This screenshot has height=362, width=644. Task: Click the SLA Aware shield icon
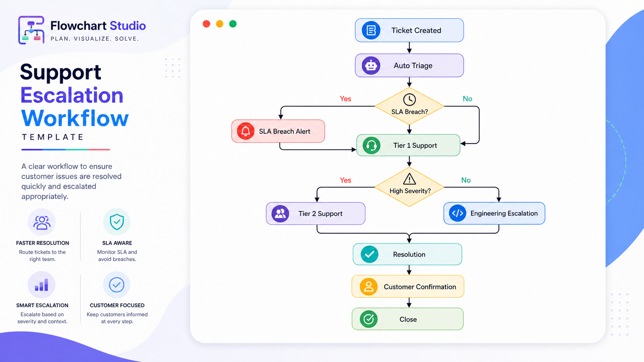point(117,222)
